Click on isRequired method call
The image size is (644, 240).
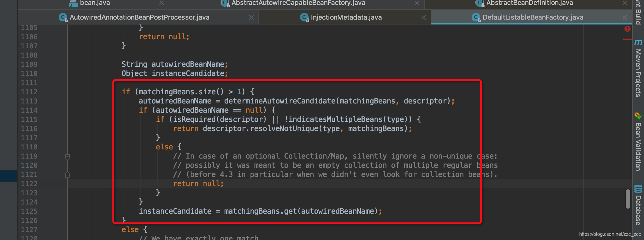(x=194, y=119)
